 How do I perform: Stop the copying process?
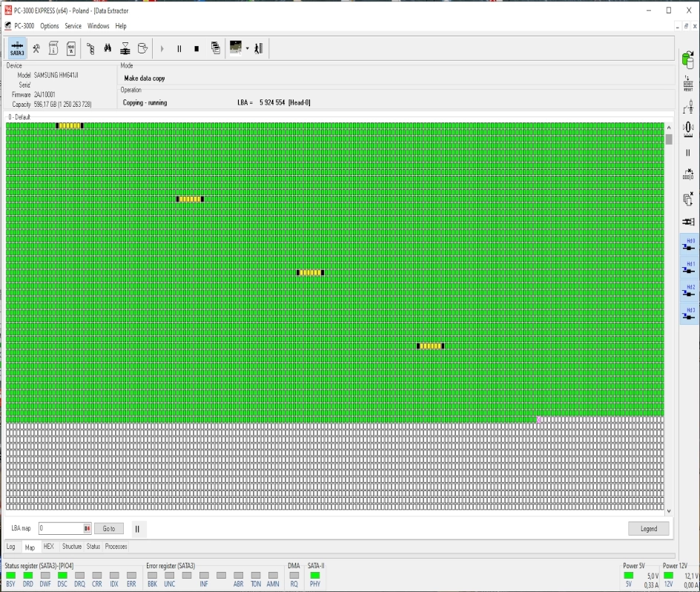pyautogui.click(x=197, y=49)
